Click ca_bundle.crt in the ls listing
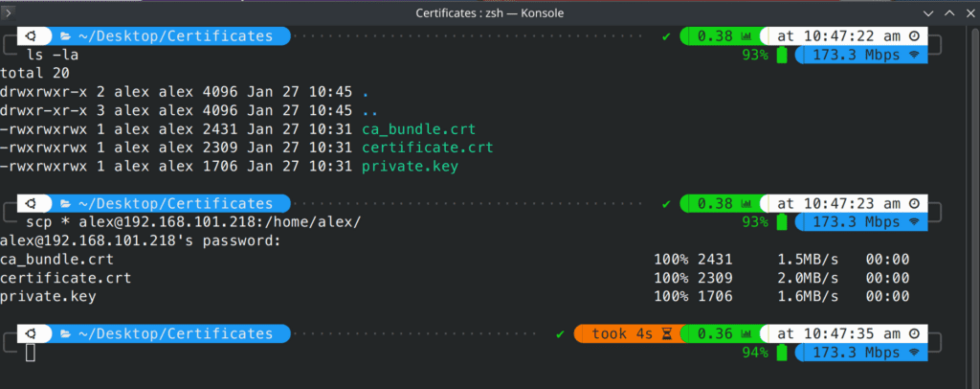980x389 pixels. (419, 129)
